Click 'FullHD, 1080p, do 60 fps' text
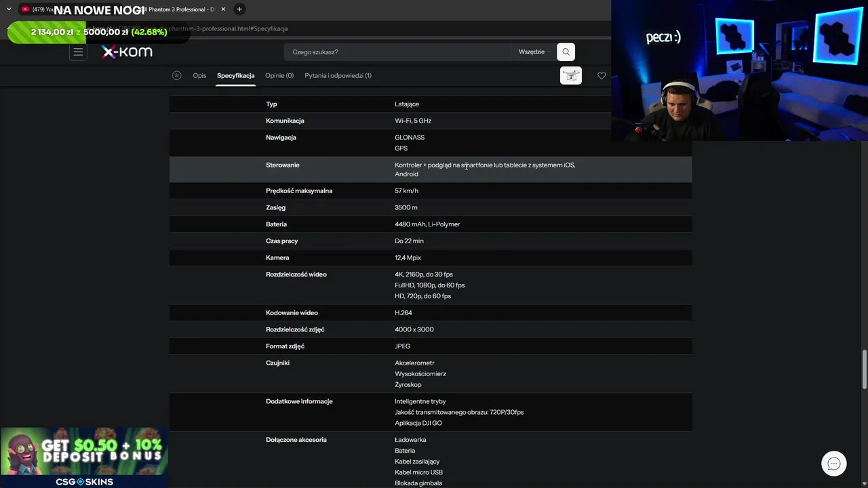 point(430,285)
